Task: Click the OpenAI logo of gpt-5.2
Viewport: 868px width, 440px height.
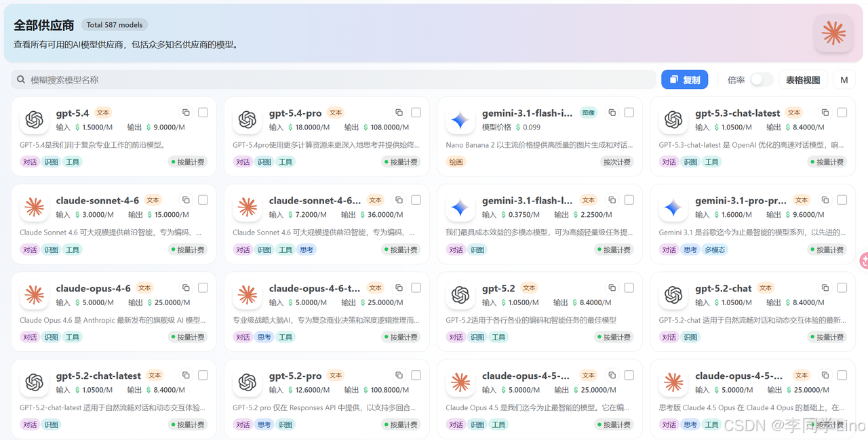Action: 460,295
